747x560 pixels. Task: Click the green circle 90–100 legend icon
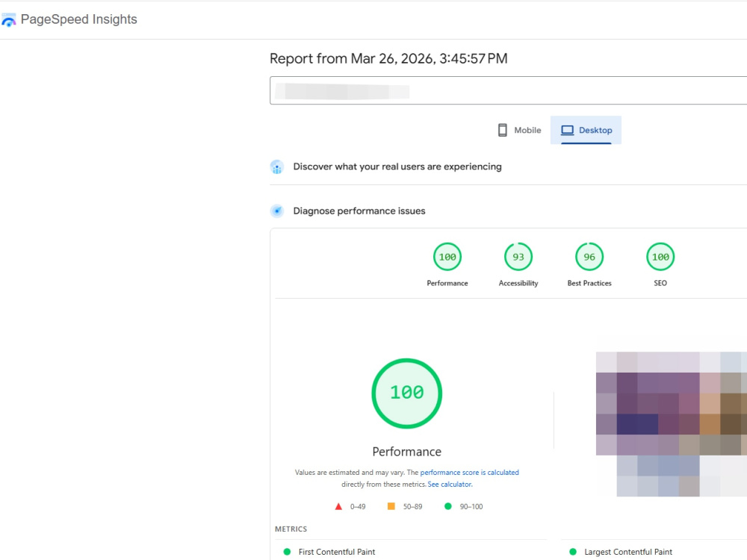[x=447, y=506]
